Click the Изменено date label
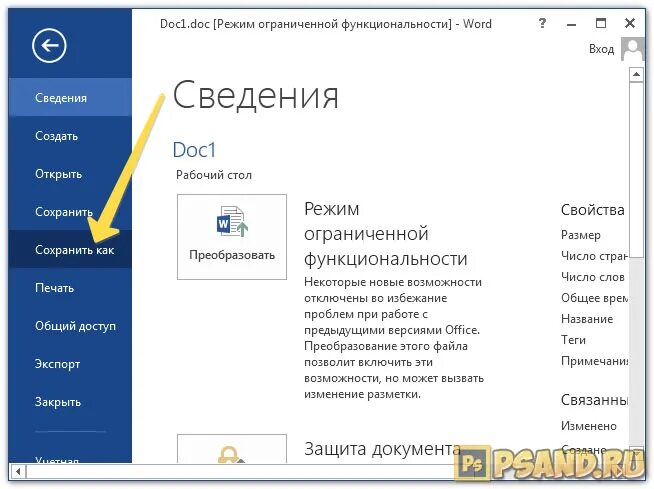The image size is (654, 489). (589, 426)
